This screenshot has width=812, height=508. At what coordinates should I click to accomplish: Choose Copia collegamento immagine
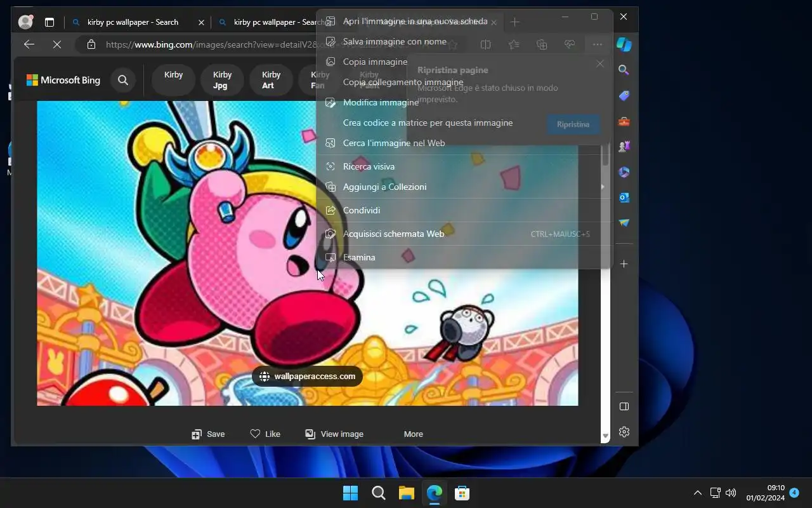464,83
